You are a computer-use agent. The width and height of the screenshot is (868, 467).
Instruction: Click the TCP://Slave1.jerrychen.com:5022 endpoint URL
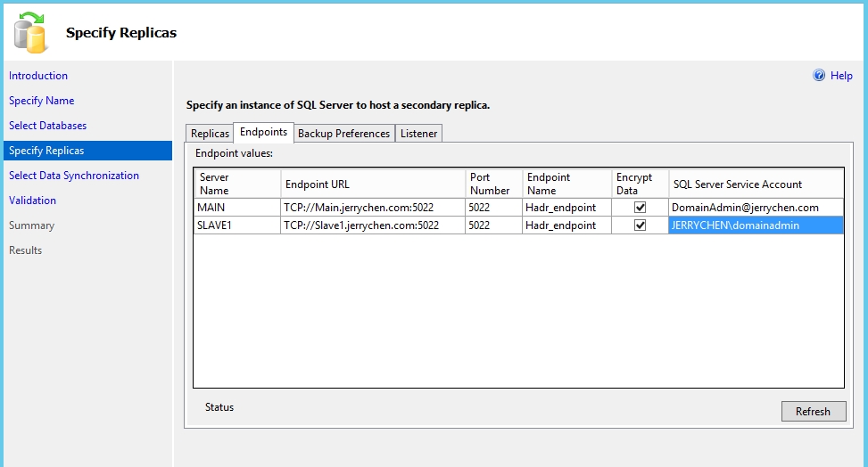373,225
